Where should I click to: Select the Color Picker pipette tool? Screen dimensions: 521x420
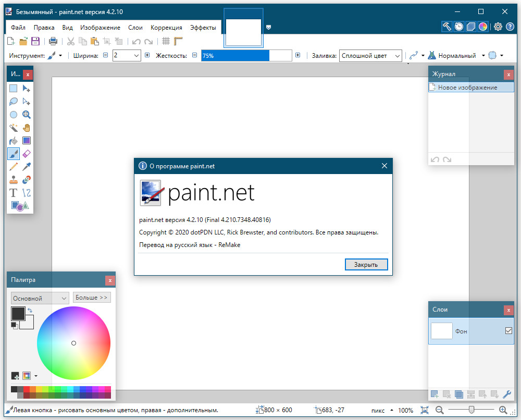(x=26, y=166)
